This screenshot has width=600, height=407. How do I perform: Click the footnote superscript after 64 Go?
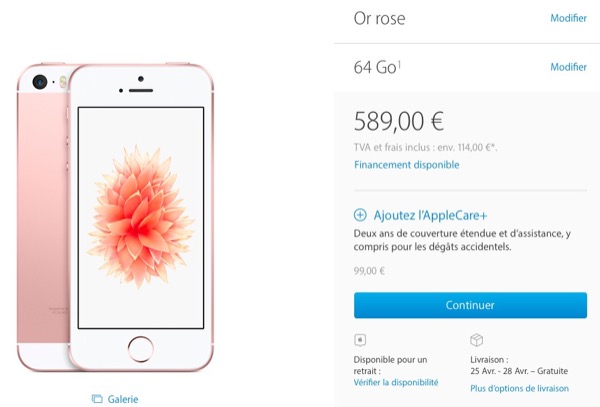pyautogui.click(x=399, y=64)
